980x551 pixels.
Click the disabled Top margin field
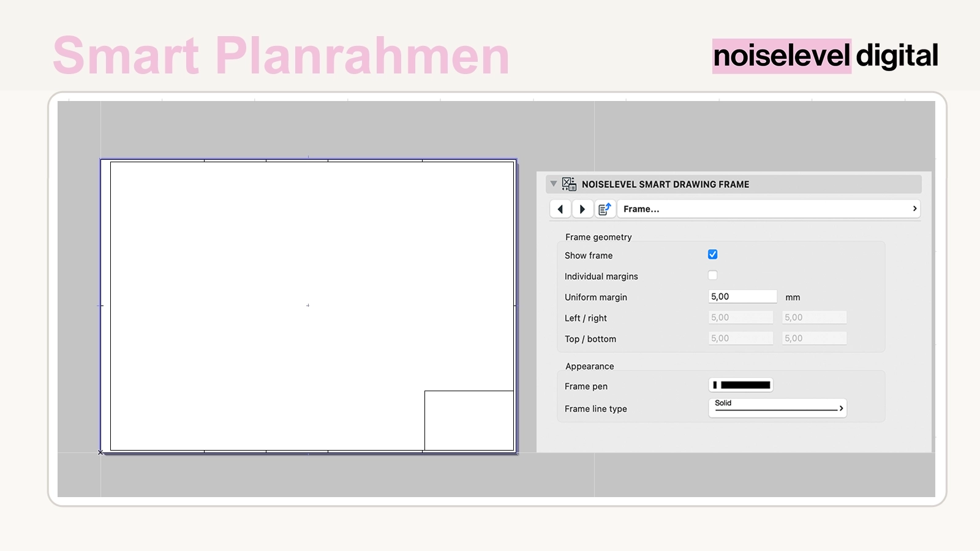741,338
